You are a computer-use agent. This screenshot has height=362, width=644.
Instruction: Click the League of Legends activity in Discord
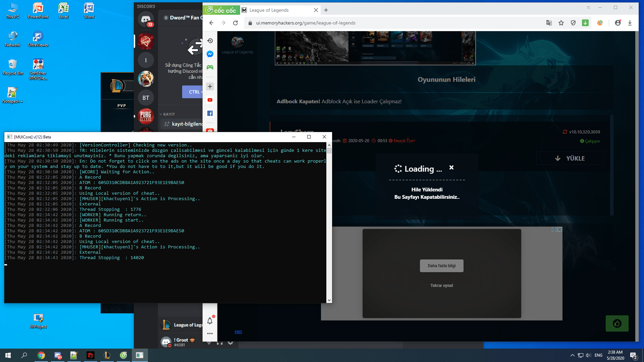182,325
